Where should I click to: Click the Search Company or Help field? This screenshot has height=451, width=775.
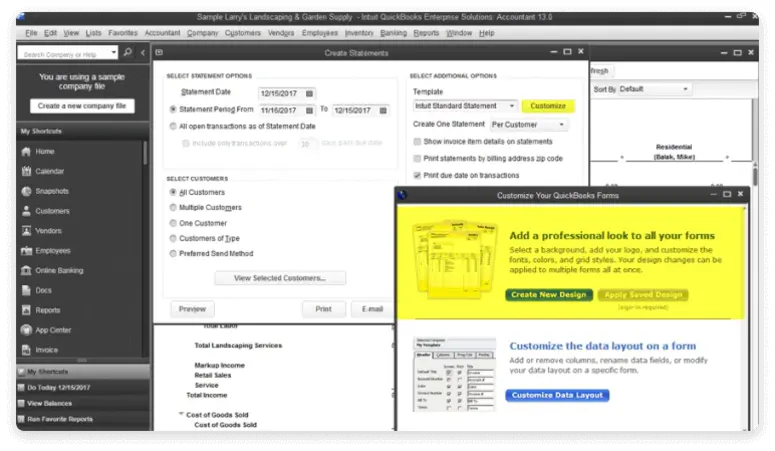pos(64,52)
